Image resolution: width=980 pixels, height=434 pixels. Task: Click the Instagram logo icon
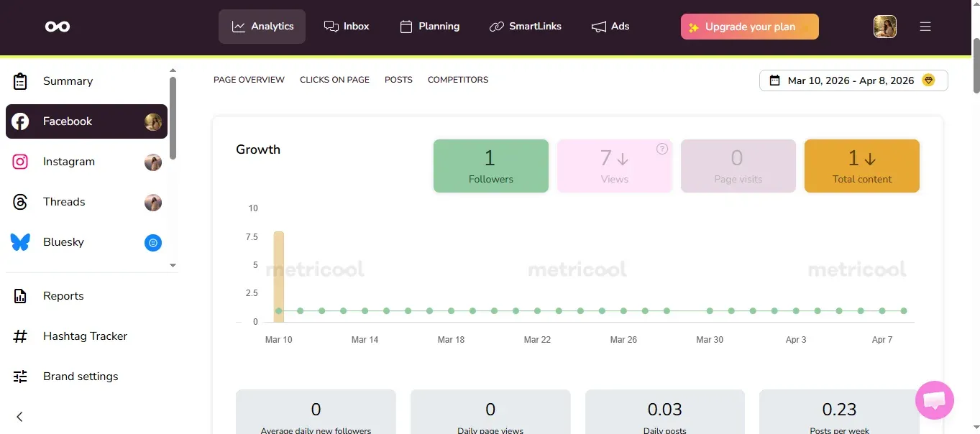(20, 162)
